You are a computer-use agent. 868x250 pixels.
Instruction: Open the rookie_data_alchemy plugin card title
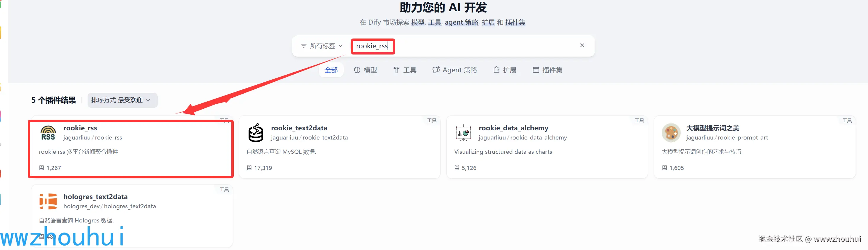tap(513, 128)
